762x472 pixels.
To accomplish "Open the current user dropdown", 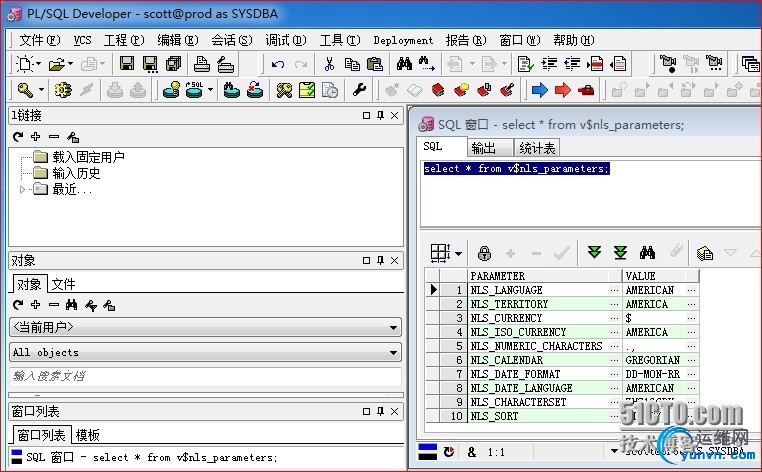I will pos(393,328).
